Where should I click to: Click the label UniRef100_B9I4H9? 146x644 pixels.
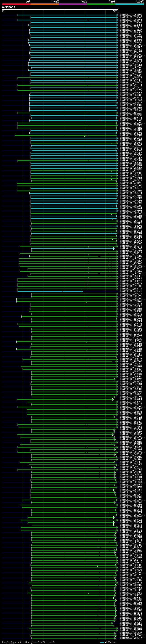point(131,161)
